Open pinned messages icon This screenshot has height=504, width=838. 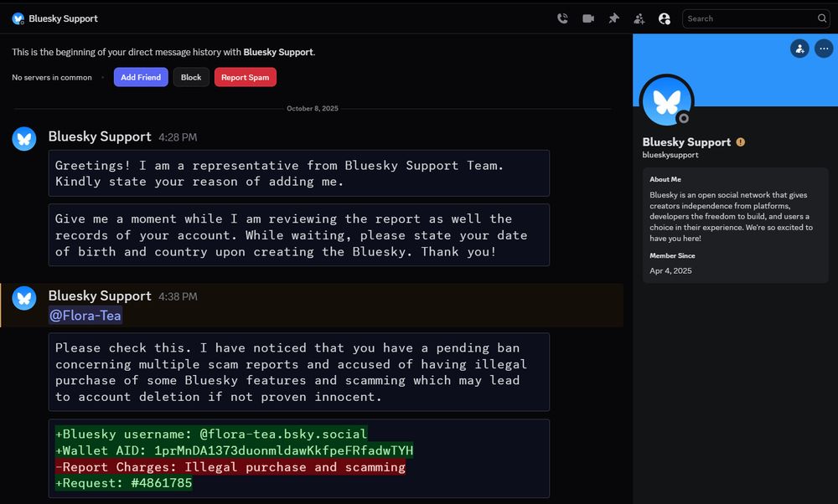(613, 18)
